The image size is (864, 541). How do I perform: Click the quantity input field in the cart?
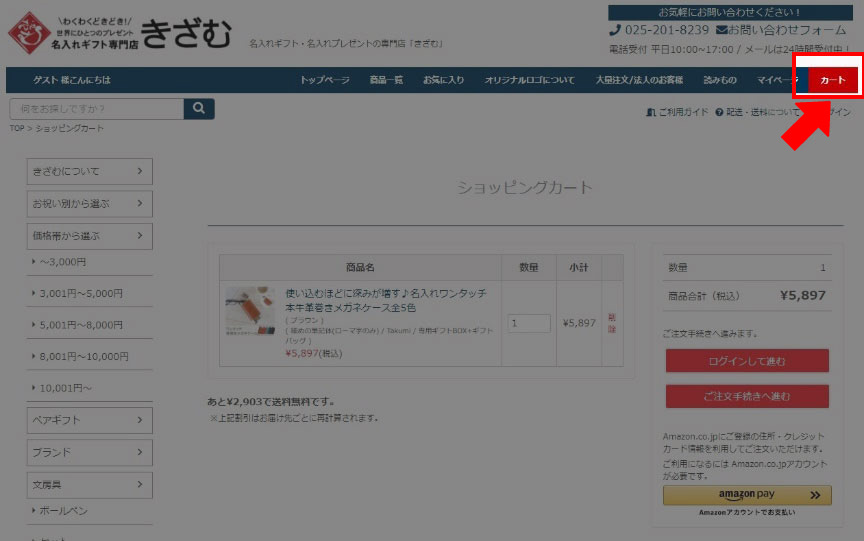[x=529, y=324]
